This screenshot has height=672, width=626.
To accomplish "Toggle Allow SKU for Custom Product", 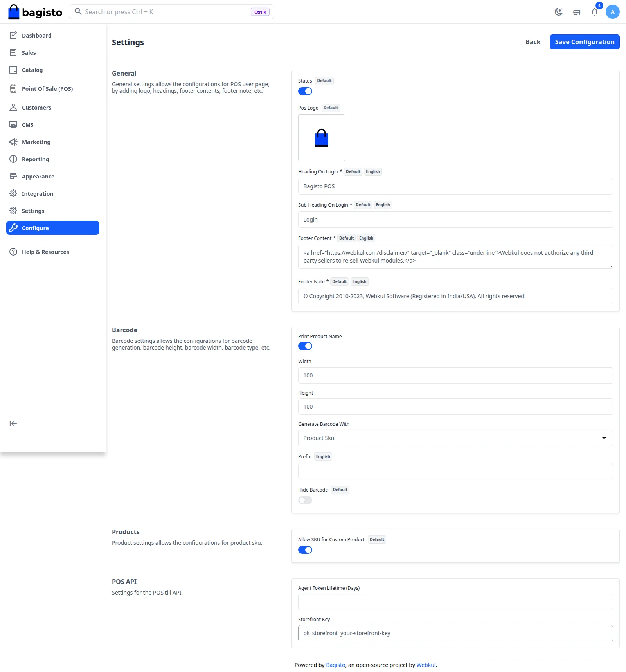I will tap(305, 550).
